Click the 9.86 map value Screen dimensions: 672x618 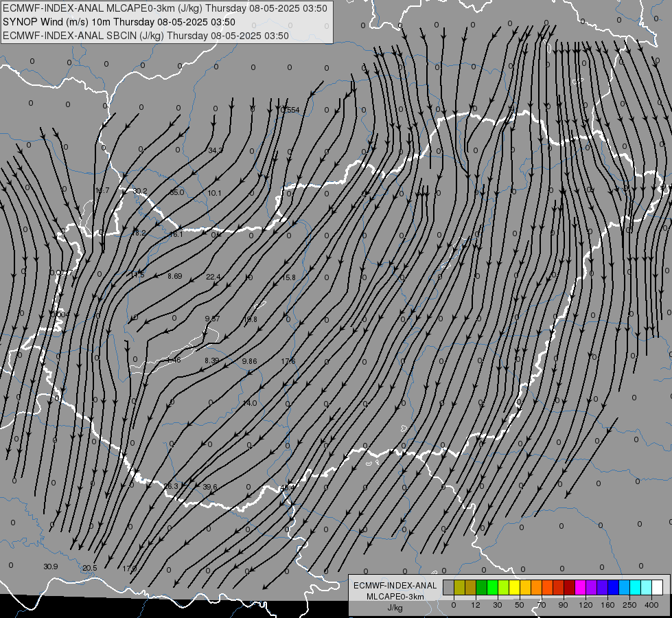[249, 362]
